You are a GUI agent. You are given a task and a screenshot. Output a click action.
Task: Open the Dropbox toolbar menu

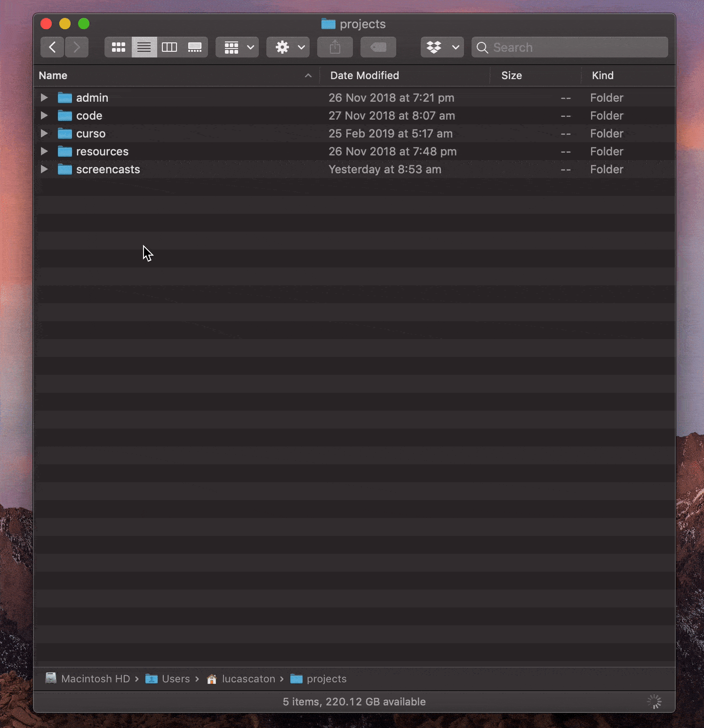point(442,47)
